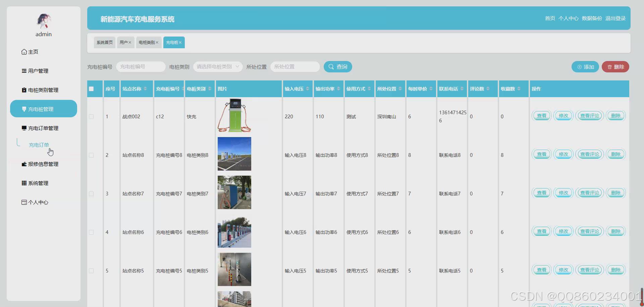Focus the 充电桩编号 search field
This screenshot has width=644, height=307.
coord(141,67)
